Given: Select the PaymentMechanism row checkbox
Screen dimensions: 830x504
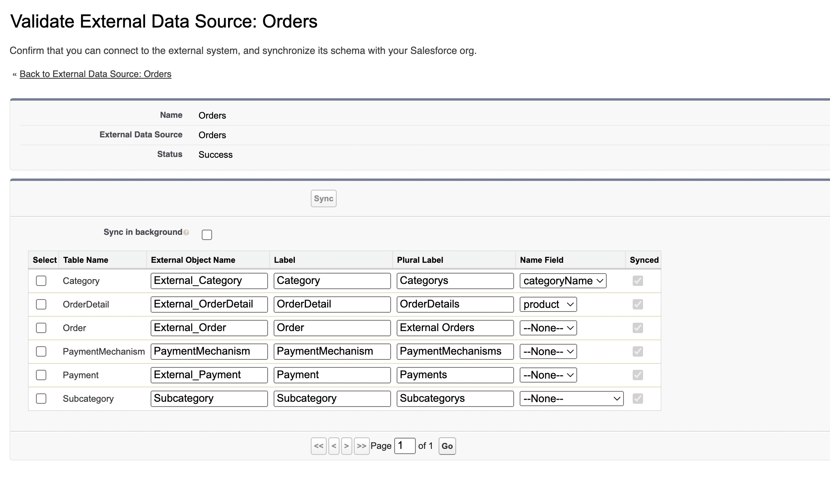Looking at the screenshot, I should click(41, 351).
